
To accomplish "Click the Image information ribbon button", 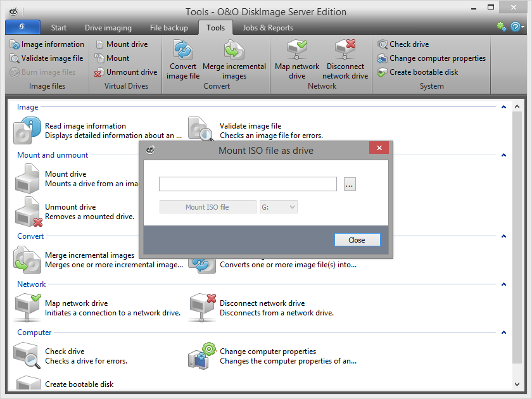I will click(x=47, y=44).
